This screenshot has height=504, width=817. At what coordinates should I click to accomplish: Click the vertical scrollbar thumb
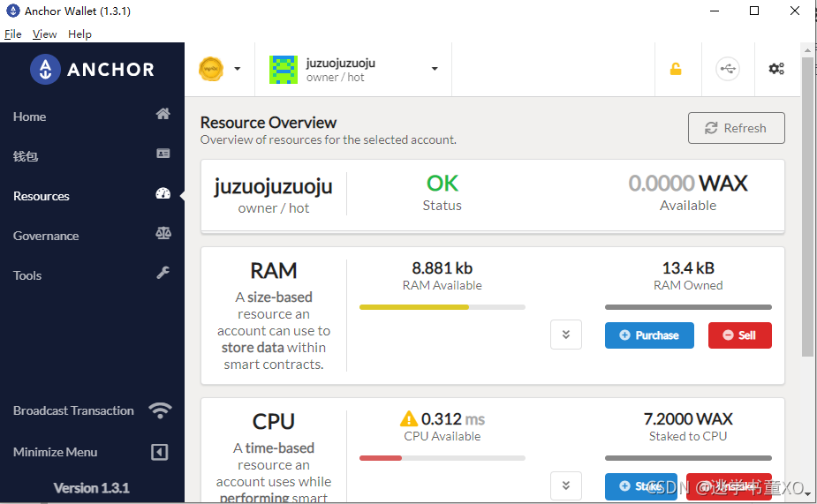tap(807, 207)
